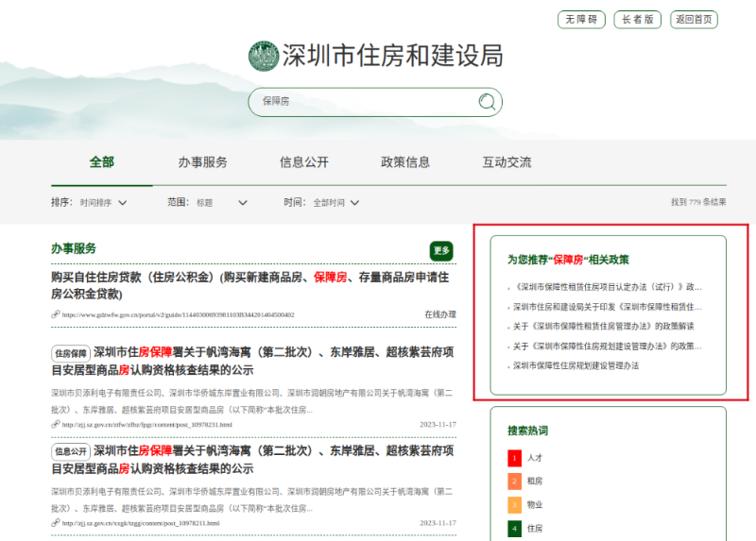Open the 深圳市保障性住房规划建设管理办法 policy link
Image resolution: width=756 pixels, height=541 pixels.
[x=576, y=365]
